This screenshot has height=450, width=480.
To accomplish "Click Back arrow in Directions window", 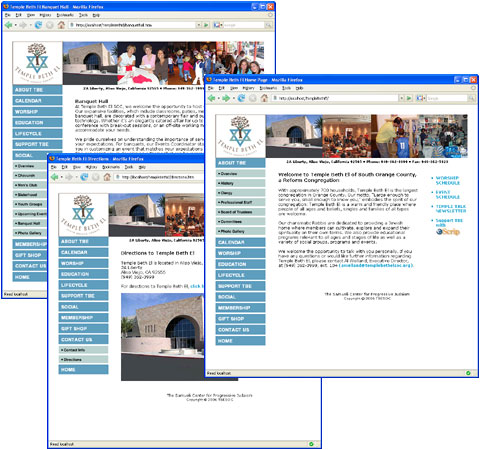I will tap(54, 177).
